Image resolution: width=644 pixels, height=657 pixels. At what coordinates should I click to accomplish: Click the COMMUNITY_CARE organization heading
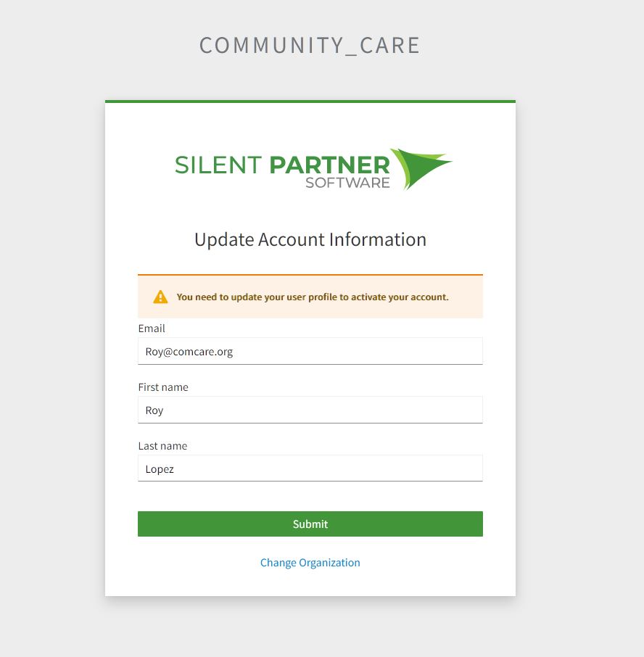310,46
